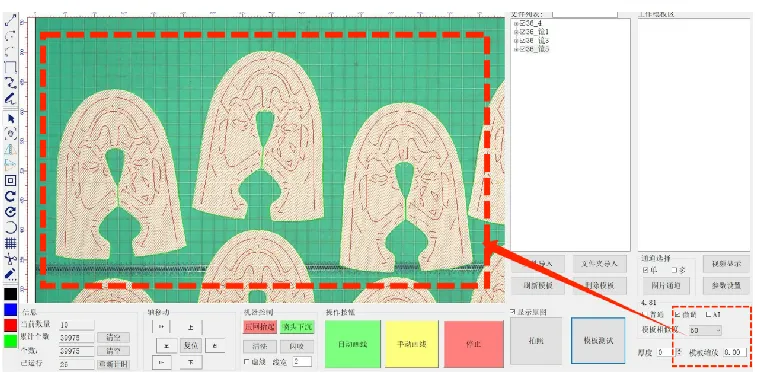The height and width of the screenshot is (388, 777).
Task: Open the template similarity dropdown showing 60
Action: tap(705, 330)
